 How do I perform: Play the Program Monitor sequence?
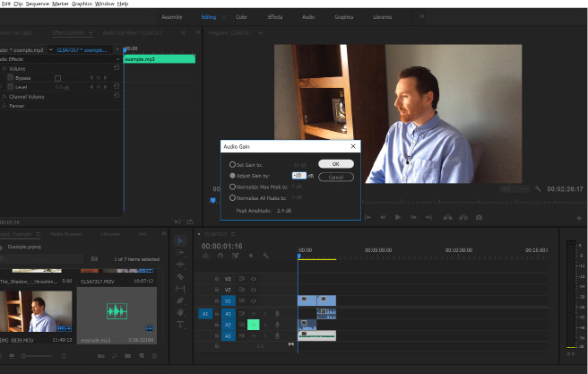(x=397, y=217)
